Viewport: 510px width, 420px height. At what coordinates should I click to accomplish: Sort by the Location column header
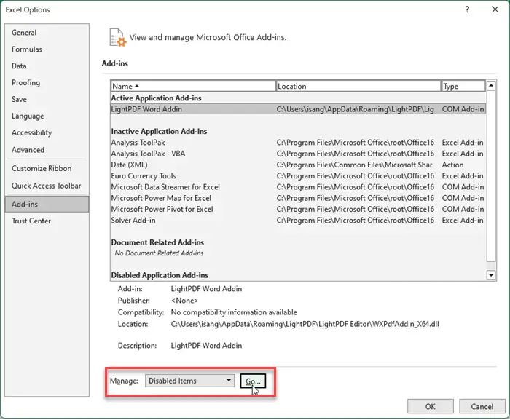(x=358, y=86)
